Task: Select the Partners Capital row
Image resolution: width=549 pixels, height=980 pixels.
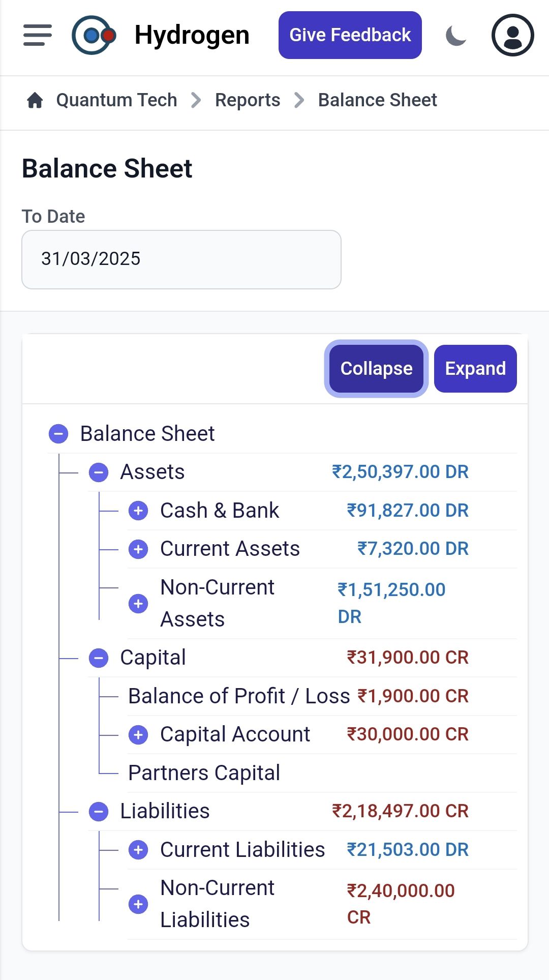Action: (x=204, y=773)
